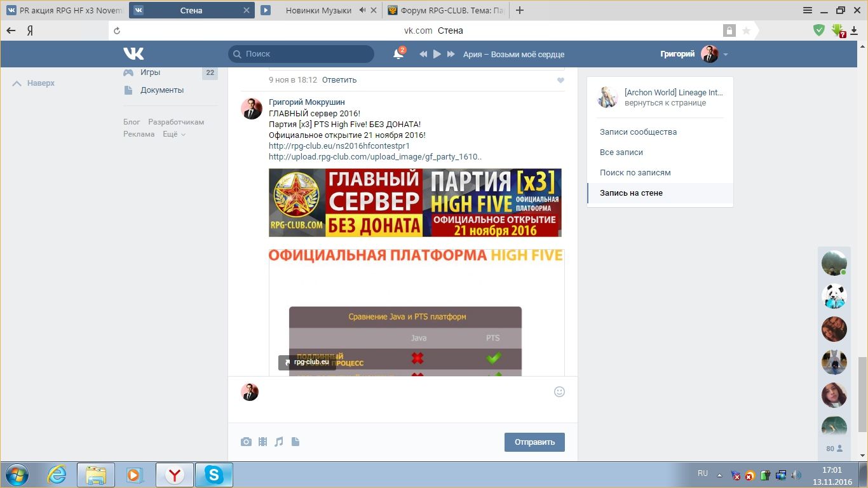Viewport: 868px width, 488px height.
Task: Click the vk.com address bar
Action: (433, 30)
